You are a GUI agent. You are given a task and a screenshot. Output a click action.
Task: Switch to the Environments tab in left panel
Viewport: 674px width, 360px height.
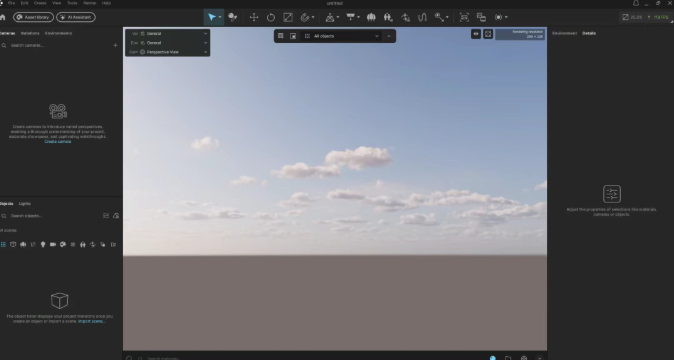click(58, 33)
